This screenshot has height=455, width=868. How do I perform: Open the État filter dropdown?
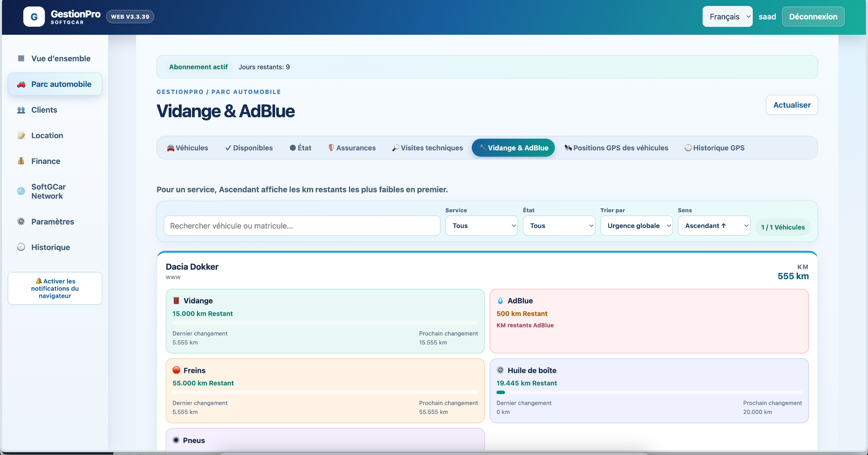click(x=559, y=226)
